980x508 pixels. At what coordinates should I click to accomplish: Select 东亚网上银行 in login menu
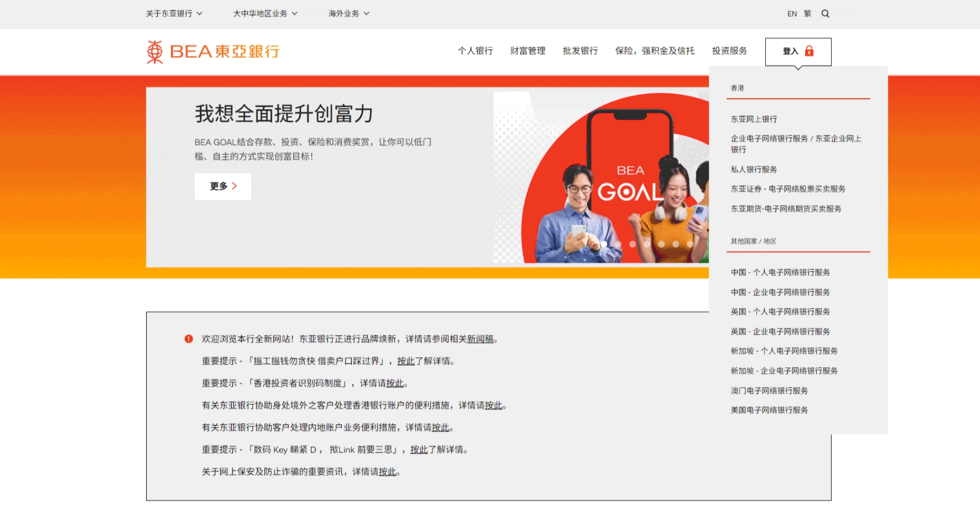click(754, 119)
